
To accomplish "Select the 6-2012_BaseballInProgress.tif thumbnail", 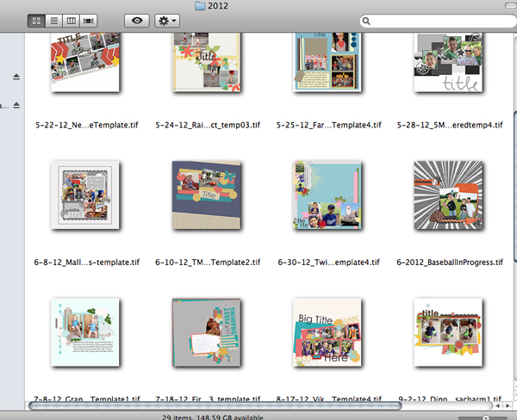I will 448,195.
